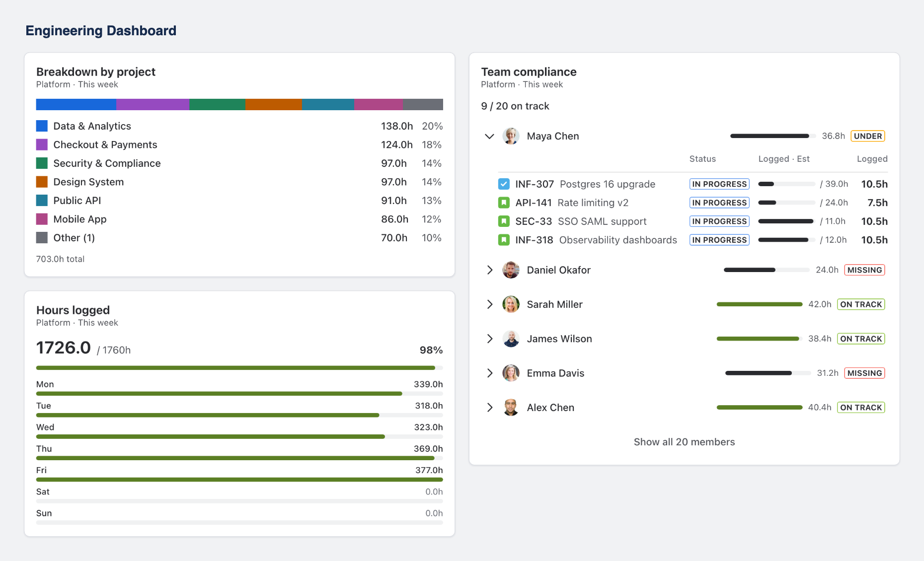Open issue API-141 Rate limiting v2
This screenshot has height=561, width=924.
click(572, 203)
